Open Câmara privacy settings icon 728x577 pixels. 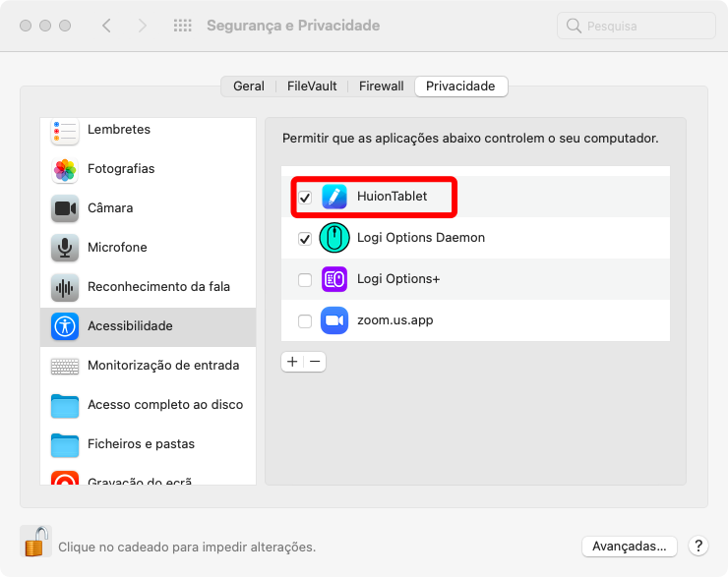[65, 208]
